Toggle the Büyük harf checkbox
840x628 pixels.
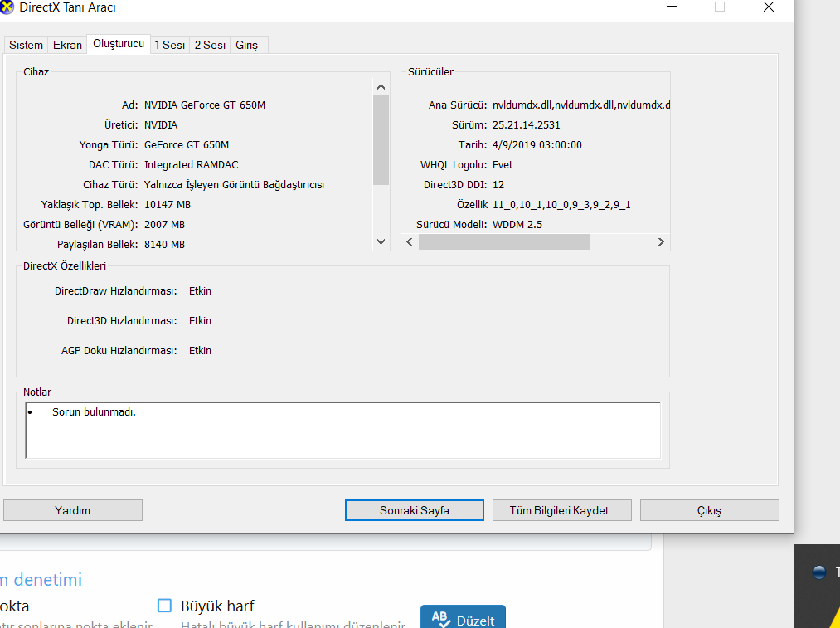click(164, 606)
